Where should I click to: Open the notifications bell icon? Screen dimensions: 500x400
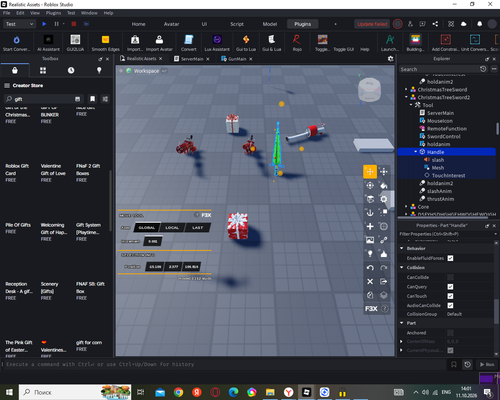tap(479, 24)
